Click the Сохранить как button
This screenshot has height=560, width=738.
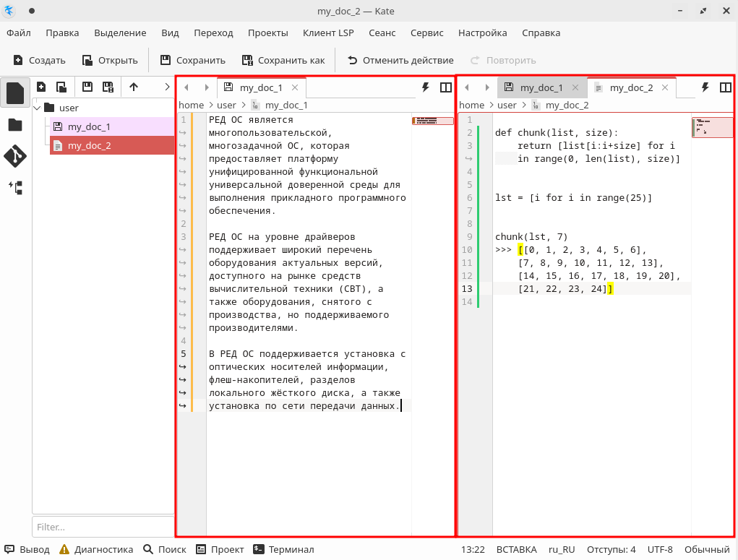click(x=283, y=60)
